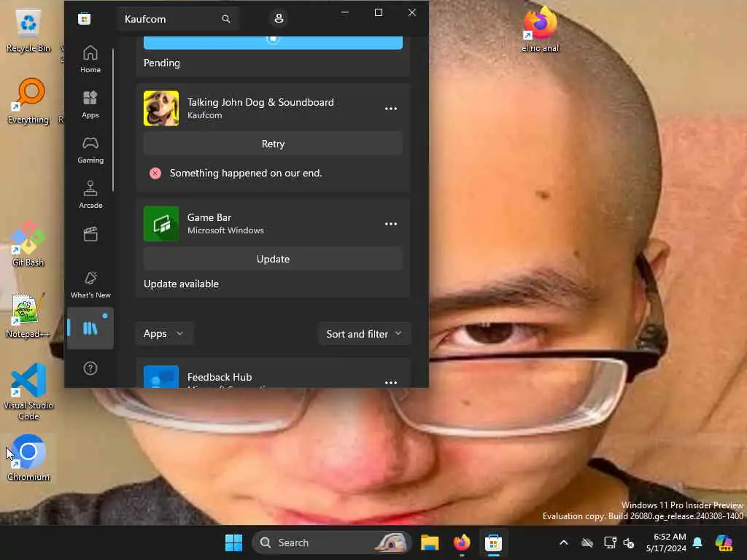The height and width of the screenshot is (560, 747).
Task: Select the Notepad++ desktop shortcut
Action: (27, 315)
